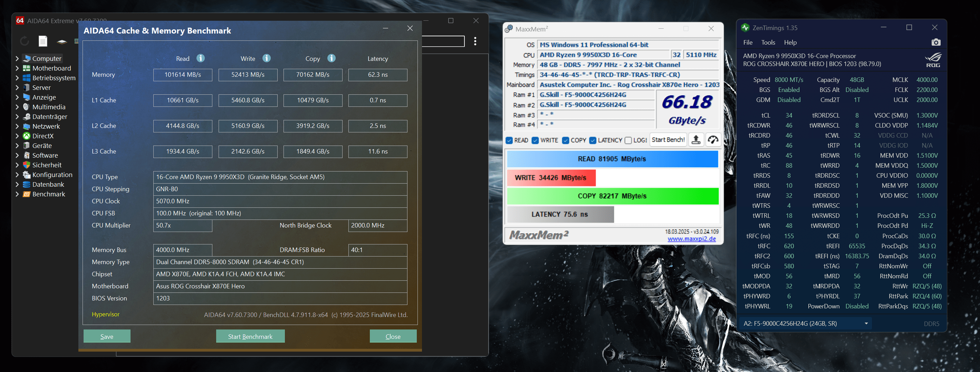Open the three-dot menu in AIDA64 window
This screenshot has width=980, height=372.
pos(475,41)
